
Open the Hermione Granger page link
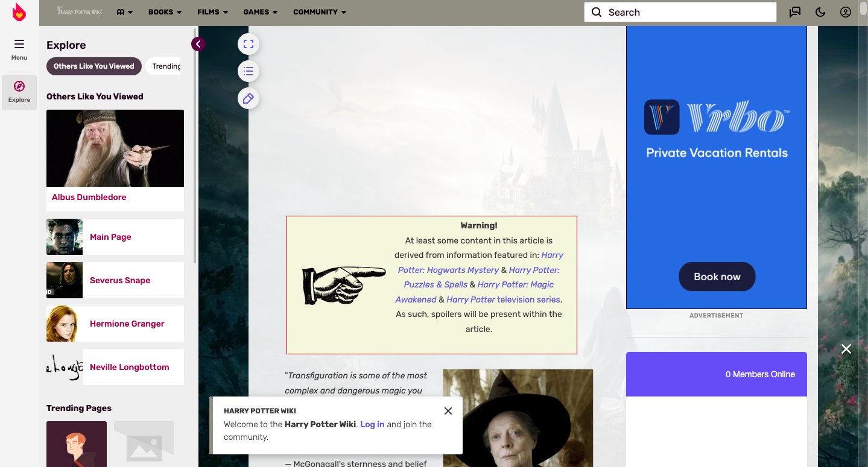[x=127, y=324]
